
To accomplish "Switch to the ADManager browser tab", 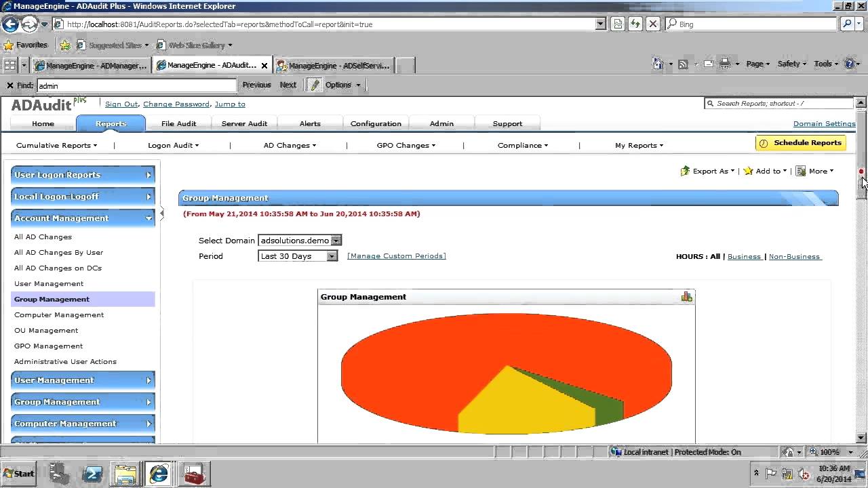I will click(x=91, y=66).
